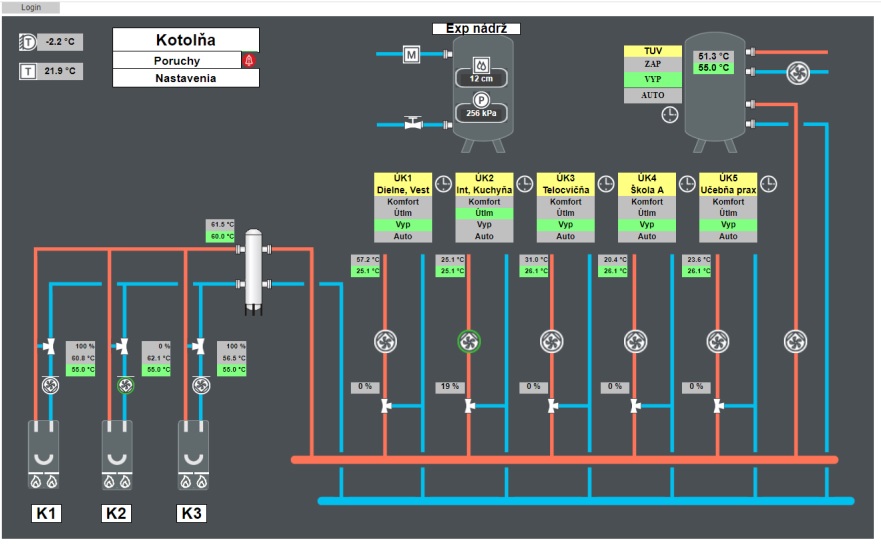Click the ÚK3 mixing valve

pos(553,406)
